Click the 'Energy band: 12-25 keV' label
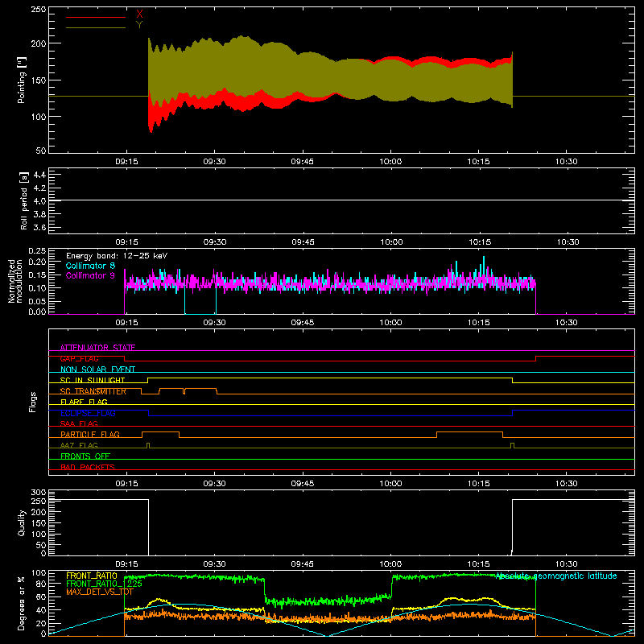 117,256
